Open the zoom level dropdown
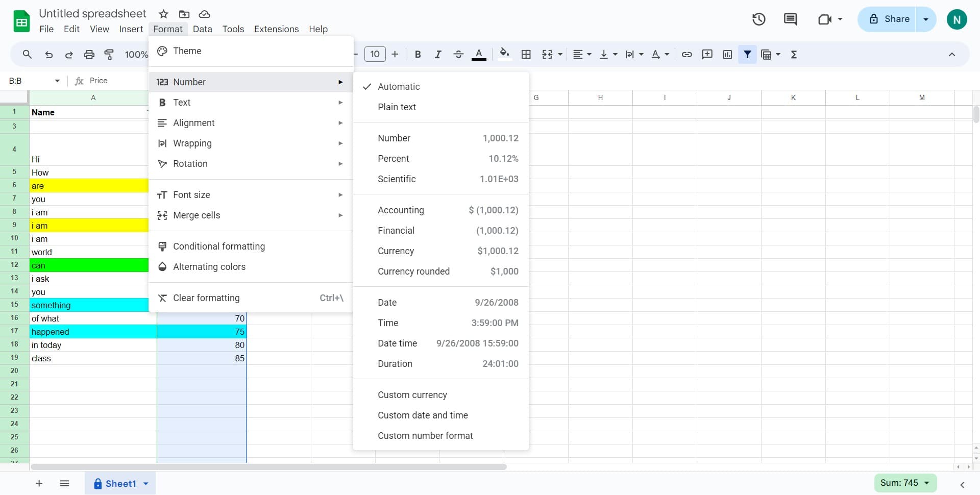The height and width of the screenshot is (495, 980). 136,54
